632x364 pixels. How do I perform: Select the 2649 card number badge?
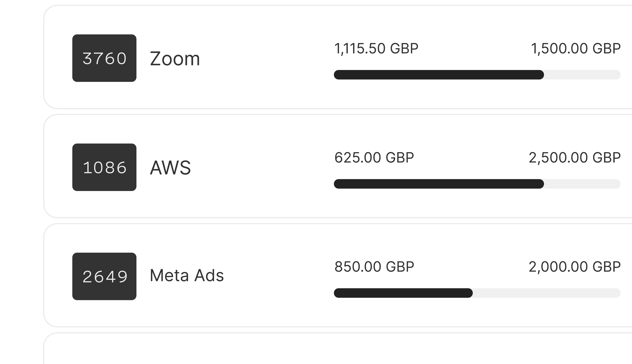pyautogui.click(x=104, y=276)
